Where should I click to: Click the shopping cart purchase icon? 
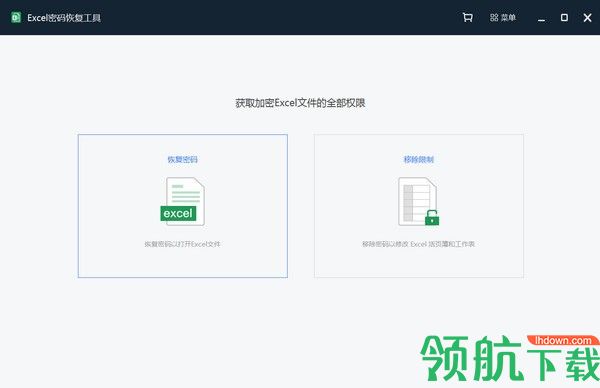click(467, 17)
